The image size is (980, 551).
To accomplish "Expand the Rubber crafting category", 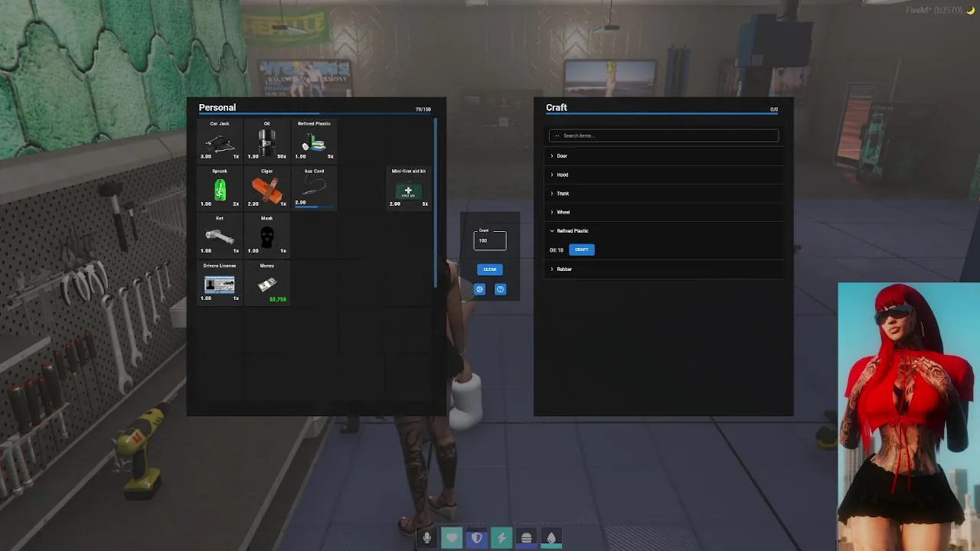I will point(664,269).
